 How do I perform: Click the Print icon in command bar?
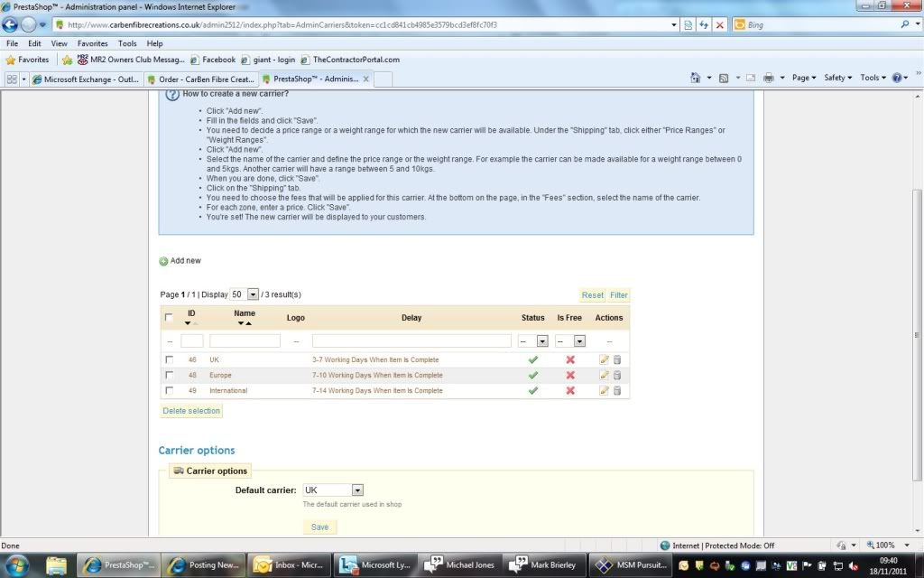[768, 79]
